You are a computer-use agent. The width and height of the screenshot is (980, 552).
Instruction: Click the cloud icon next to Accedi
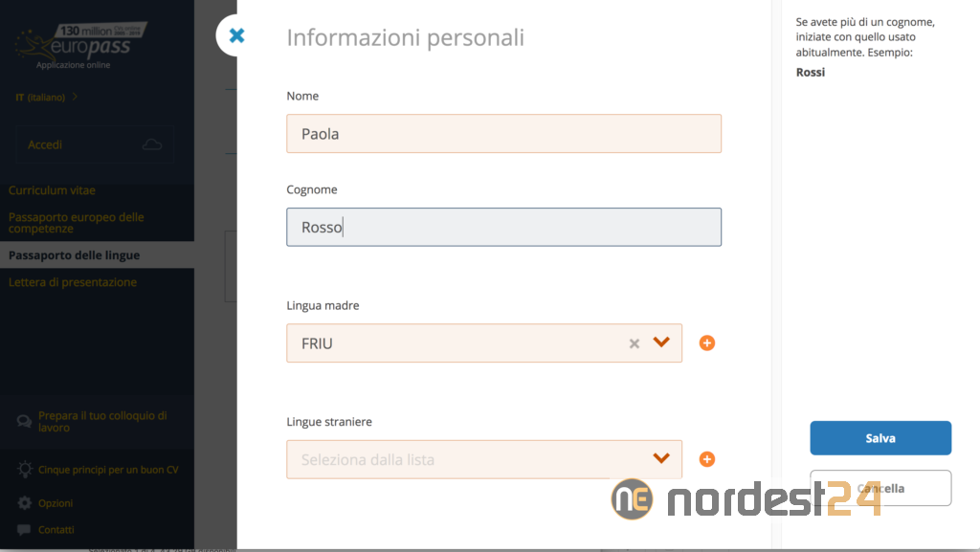(x=151, y=144)
